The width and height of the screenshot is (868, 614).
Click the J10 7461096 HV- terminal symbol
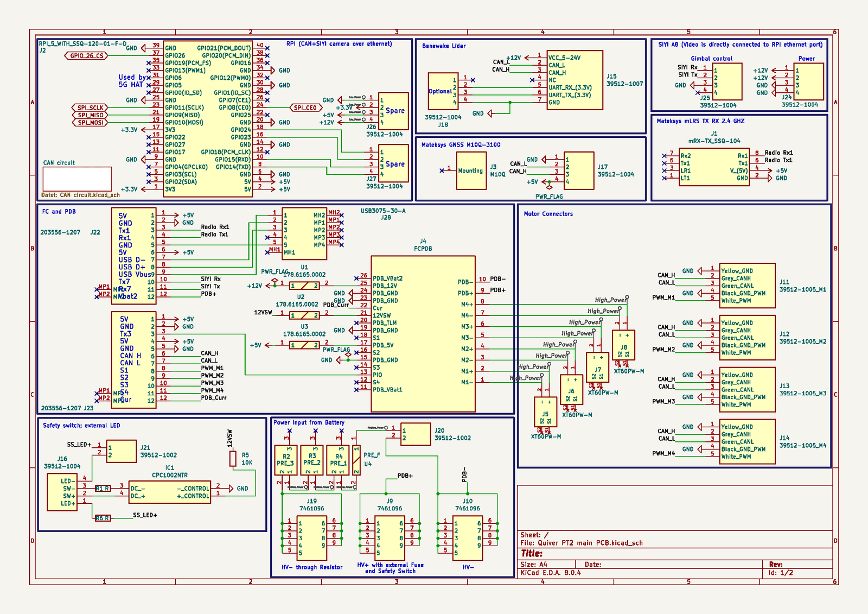[x=468, y=538]
